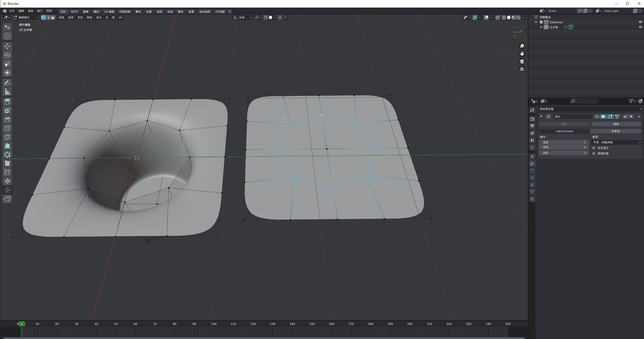Open the 平滑，保留拐角 options dropdown
This screenshot has height=339, width=644.
click(x=616, y=142)
